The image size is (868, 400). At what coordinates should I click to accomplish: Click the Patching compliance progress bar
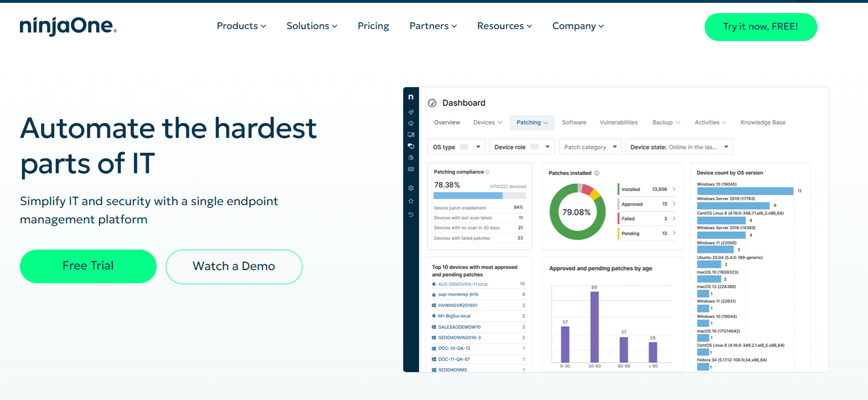(480, 195)
